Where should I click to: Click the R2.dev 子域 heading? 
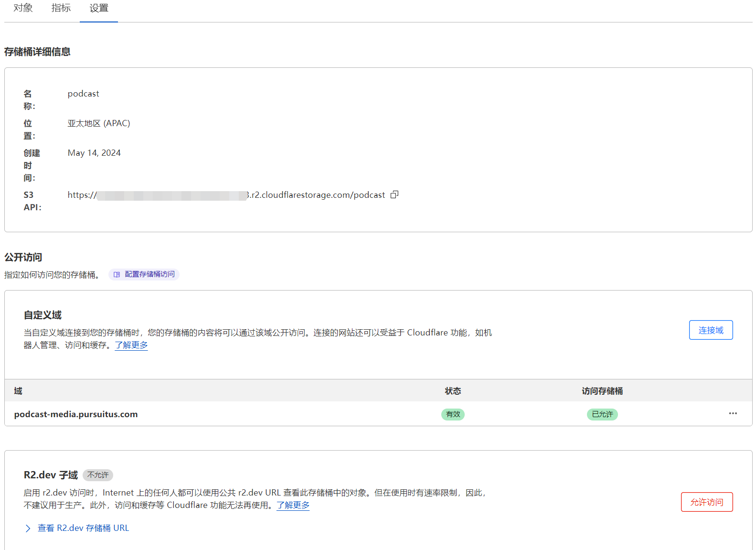pyautogui.click(x=51, y=475)
